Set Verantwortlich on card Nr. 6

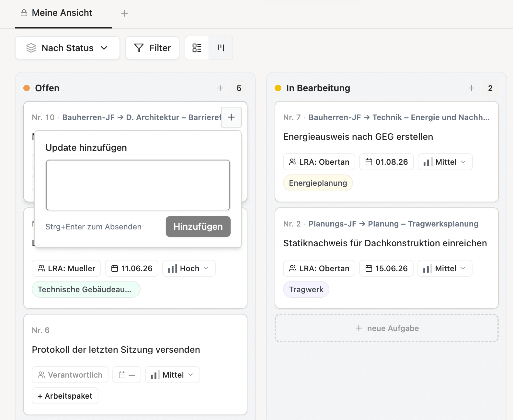click(x=70, y=375)
